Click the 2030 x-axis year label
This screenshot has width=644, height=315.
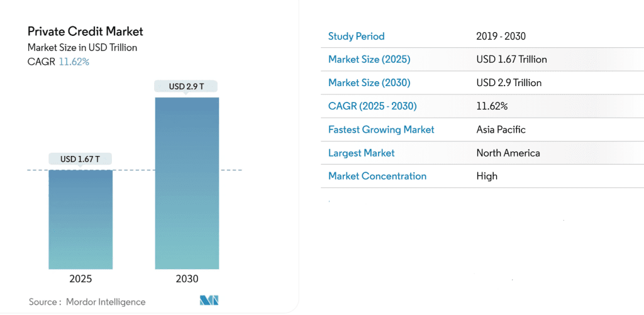coord(187,279)
